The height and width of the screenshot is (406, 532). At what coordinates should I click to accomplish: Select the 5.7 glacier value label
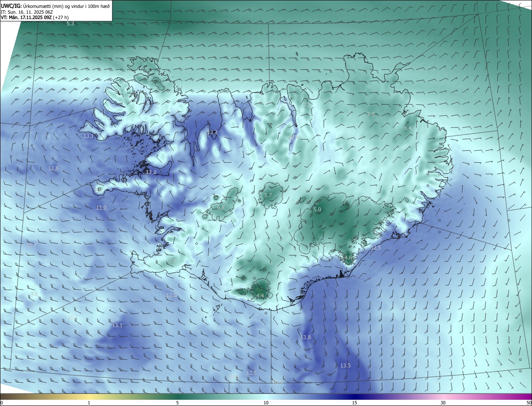point(268,195)
